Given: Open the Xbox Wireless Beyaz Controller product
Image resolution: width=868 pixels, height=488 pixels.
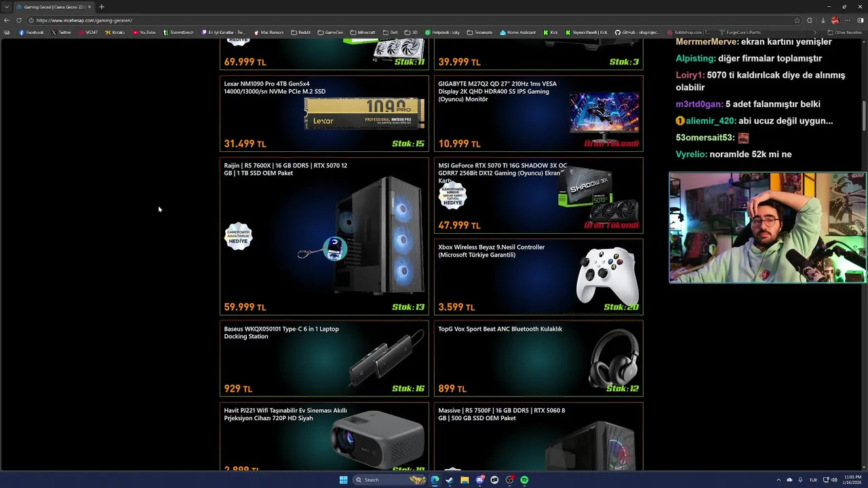Looking at the screenshot, I should coord(538,277).
